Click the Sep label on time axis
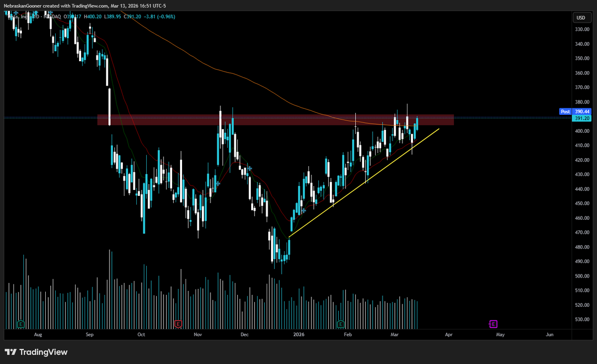This screenshot has width=597, height=364. pyautogui.click(x=90, y=335)
